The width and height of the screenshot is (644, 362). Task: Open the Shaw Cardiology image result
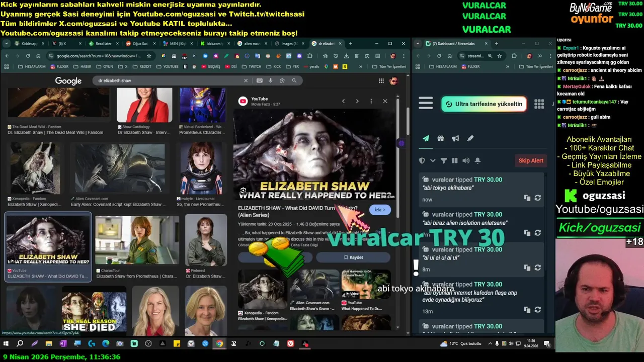click(144, 105)
